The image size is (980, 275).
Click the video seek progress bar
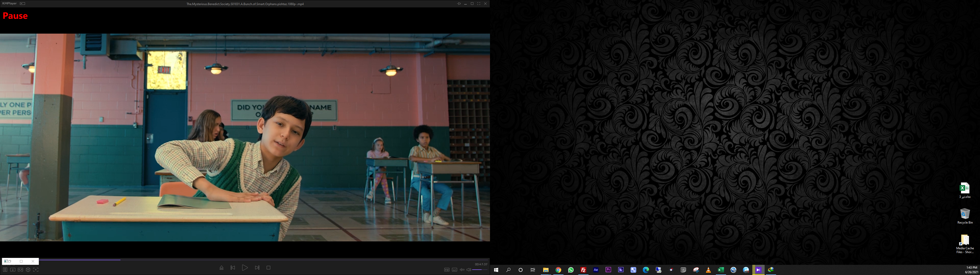[243, 260]
